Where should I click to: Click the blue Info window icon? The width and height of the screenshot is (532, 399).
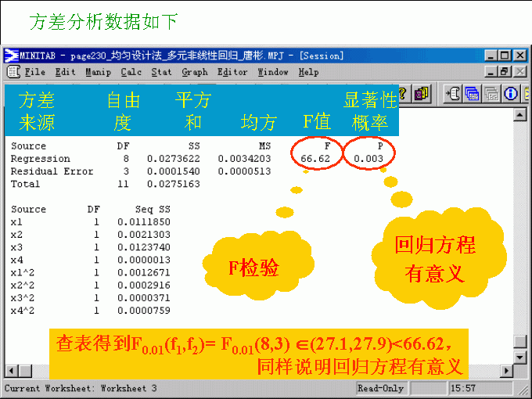[x=511, y=94]
